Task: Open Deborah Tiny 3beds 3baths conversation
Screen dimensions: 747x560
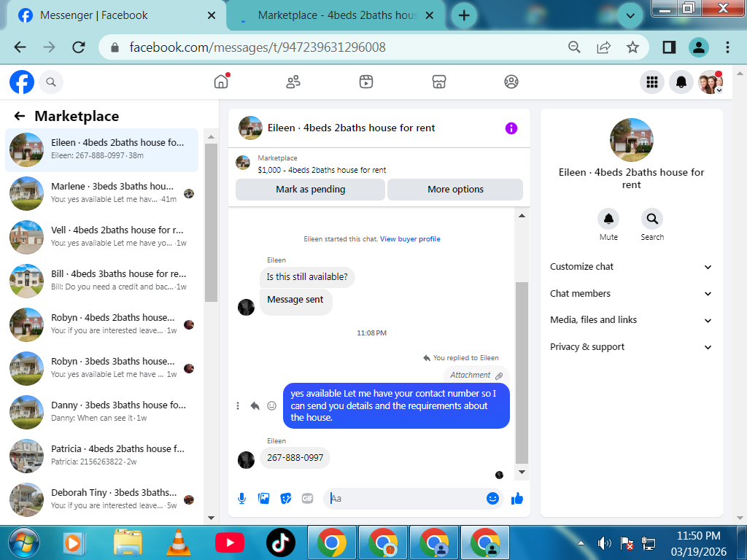Action: [102, 500]
